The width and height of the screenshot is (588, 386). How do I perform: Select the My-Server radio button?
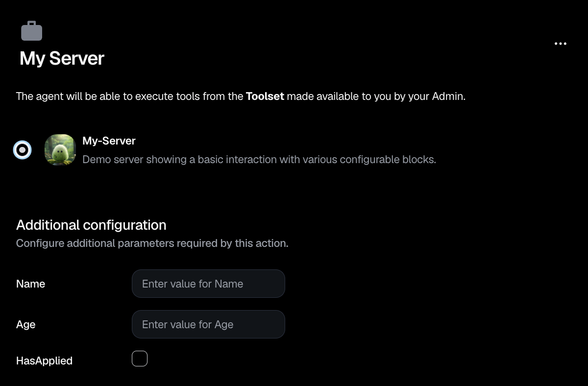click(x=22, y=150)
